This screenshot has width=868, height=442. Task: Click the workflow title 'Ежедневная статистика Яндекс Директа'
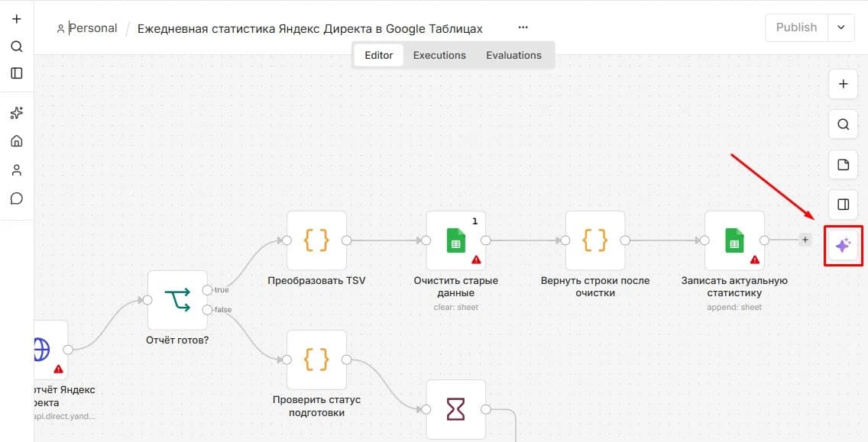coord(310,29)
